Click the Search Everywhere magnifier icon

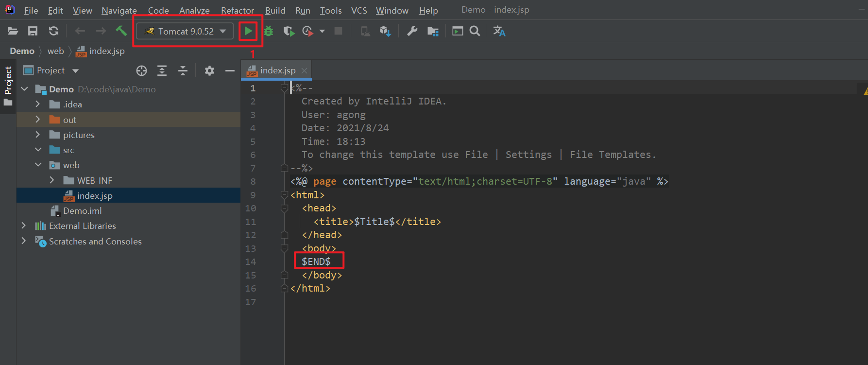[475, 31]
